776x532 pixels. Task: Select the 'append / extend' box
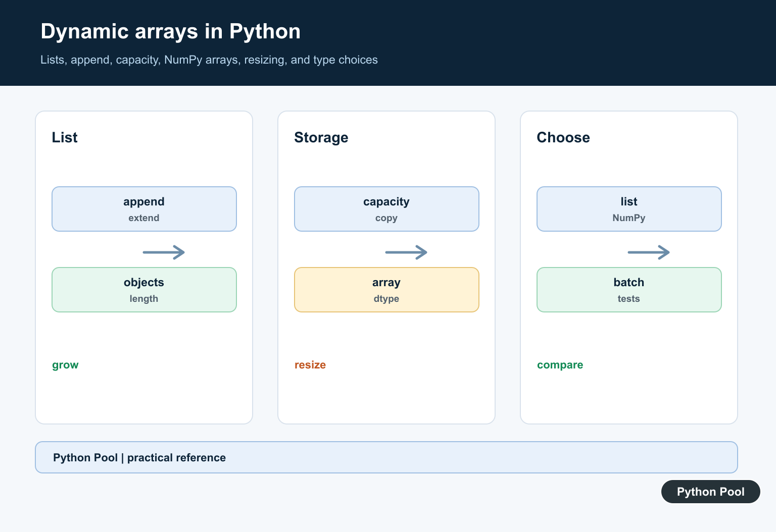pos(144,209)
